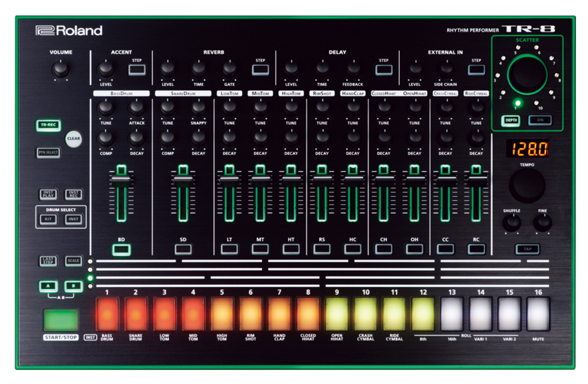
Task: Choose INST under Drum Select
Action: pos(73,219)
